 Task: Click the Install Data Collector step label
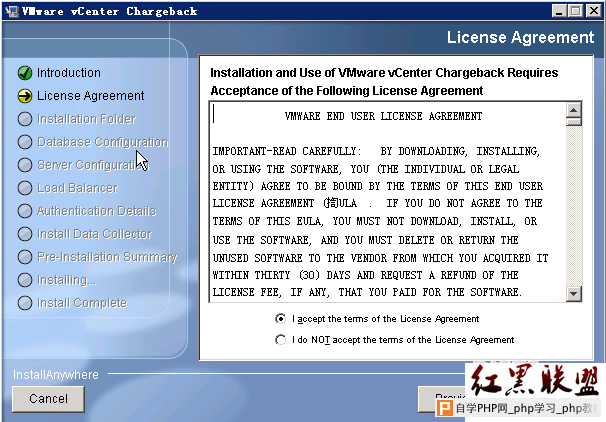pos(94,234)
